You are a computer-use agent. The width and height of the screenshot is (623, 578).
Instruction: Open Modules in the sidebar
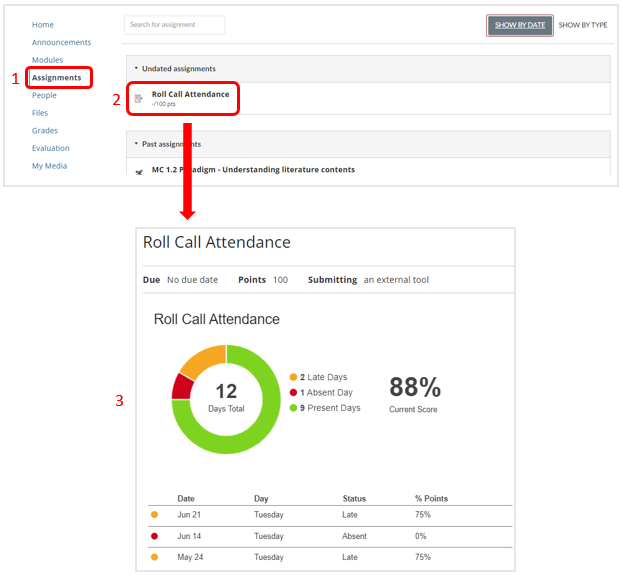point(47,60)
